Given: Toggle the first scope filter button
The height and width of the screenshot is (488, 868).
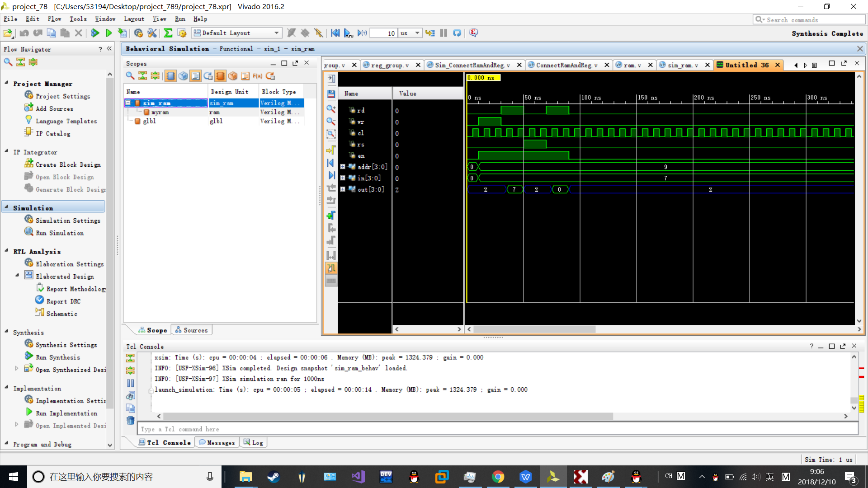Looking at the screenshot, I should (170, 76).
